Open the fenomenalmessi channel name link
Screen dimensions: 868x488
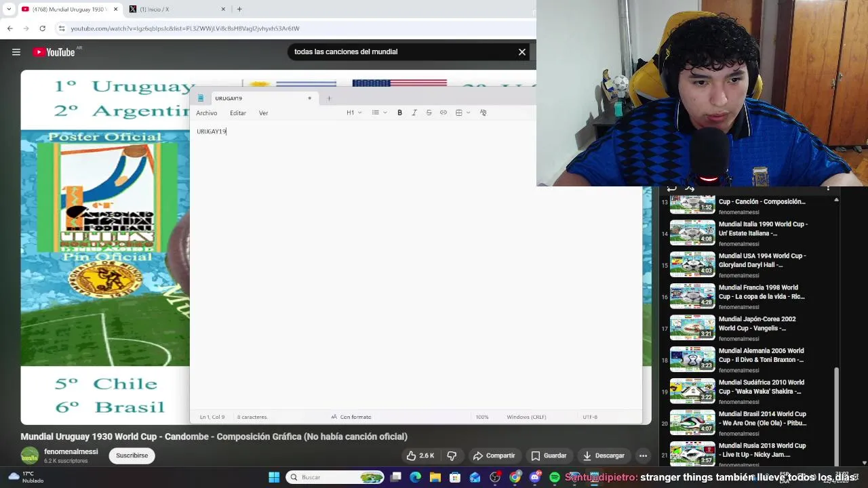tap(71, 451)
